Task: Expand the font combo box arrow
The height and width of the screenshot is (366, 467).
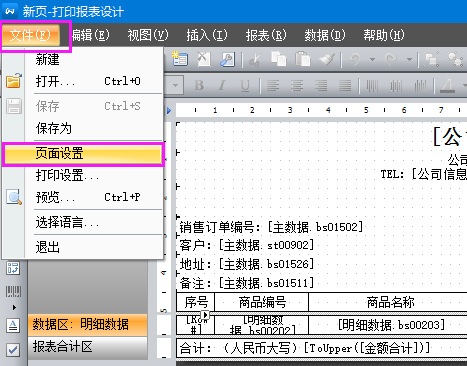Action: (175, 86)
